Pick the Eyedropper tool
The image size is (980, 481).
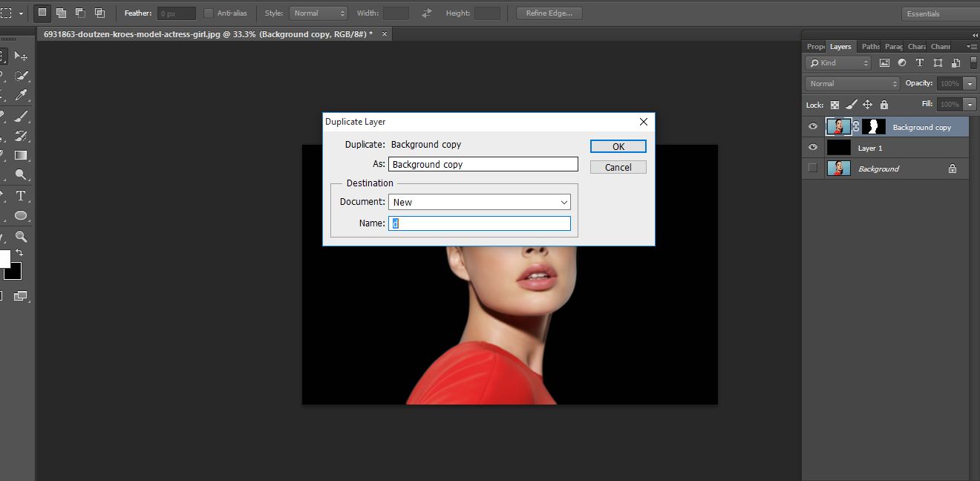[20, 94]
